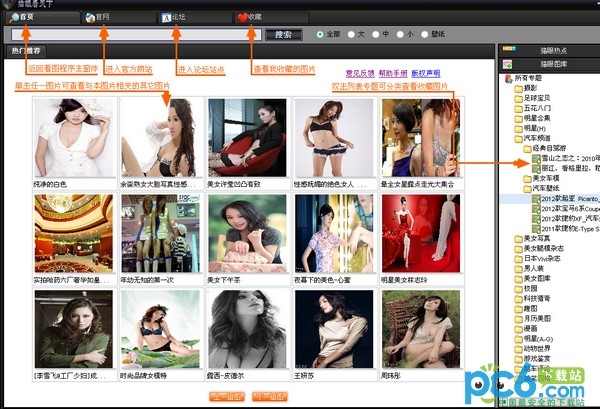The width and height of the screenshot is (600, 409).
Task: Click the magnifier icon on 首页 tab
Action: (14, 17)
